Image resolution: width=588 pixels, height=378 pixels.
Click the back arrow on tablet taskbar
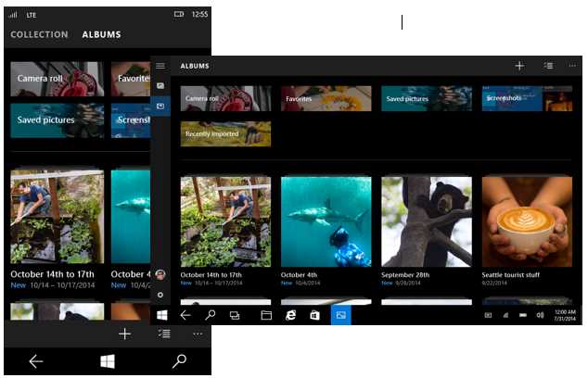185,315
